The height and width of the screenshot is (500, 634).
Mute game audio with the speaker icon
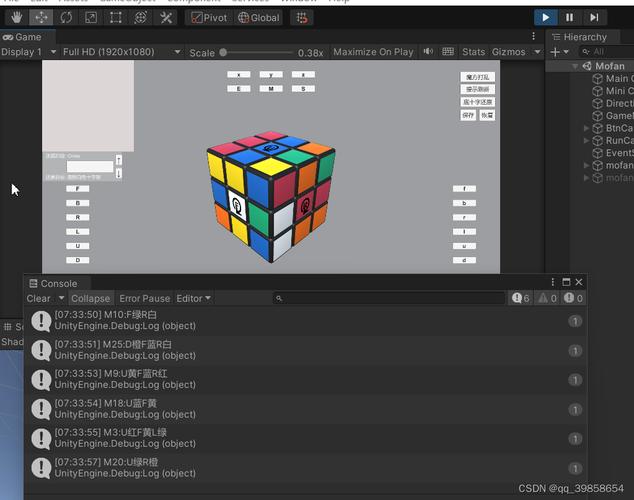(428, 52)
